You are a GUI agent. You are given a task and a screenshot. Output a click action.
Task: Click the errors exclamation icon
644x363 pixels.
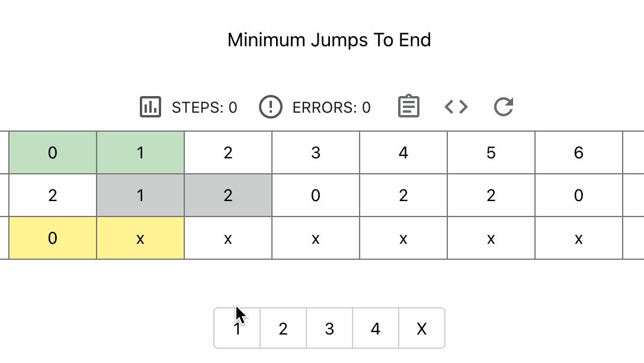[270, 107]
